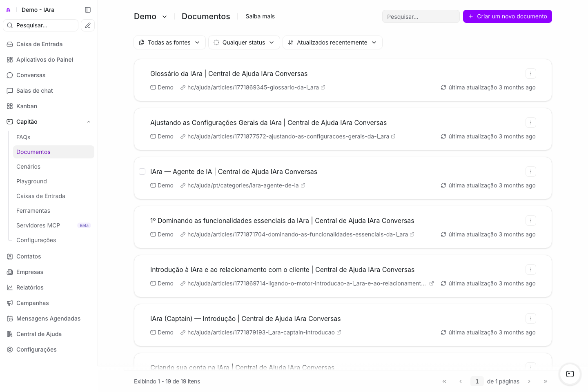The height and width of the screenshot is (392, 588).
Task: Open options menu for IAra (Captain) — Introdução
Action: click(x=531, y=318)
